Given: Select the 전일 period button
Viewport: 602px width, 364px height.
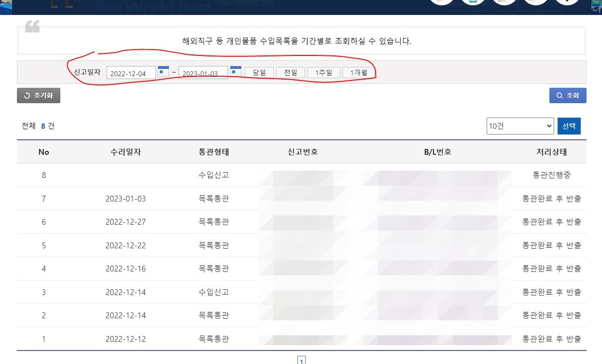Looking at the screenshot, I should [291, 72].
